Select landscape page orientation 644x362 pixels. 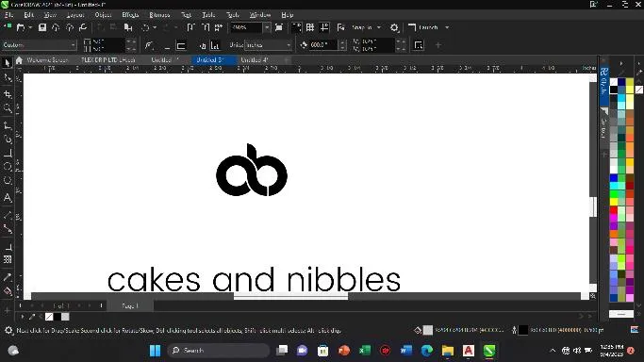coord(181,45)
